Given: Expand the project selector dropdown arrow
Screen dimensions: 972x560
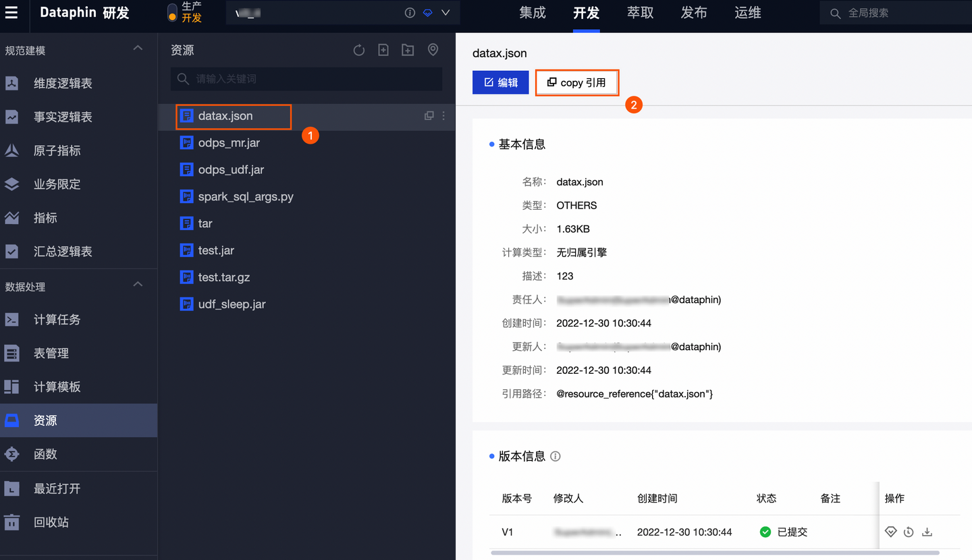Looking at the screenshot, I should pyautogui.click(x=444, y=12).
